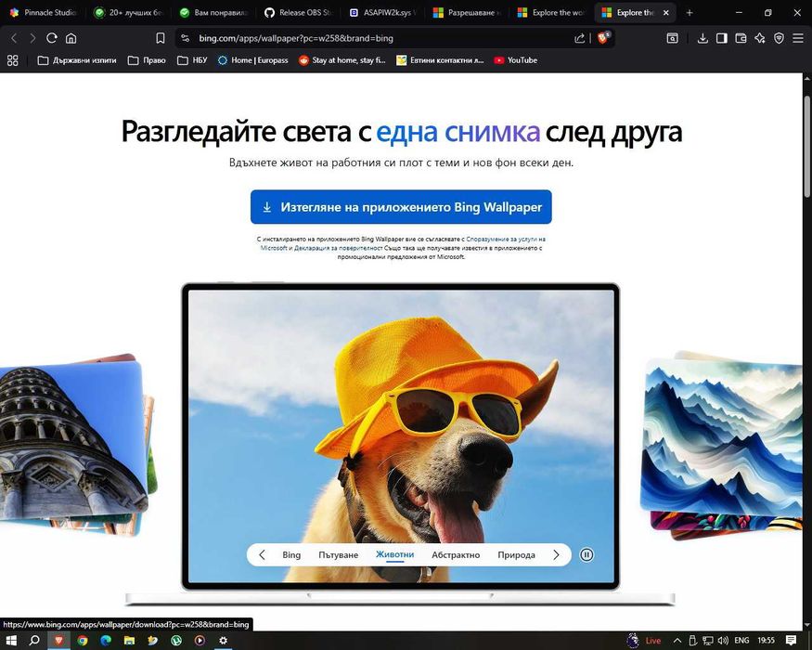Pause the wallpaper slideshow
812x650 pixels.
pyautogui.click(x=586, y=555)
